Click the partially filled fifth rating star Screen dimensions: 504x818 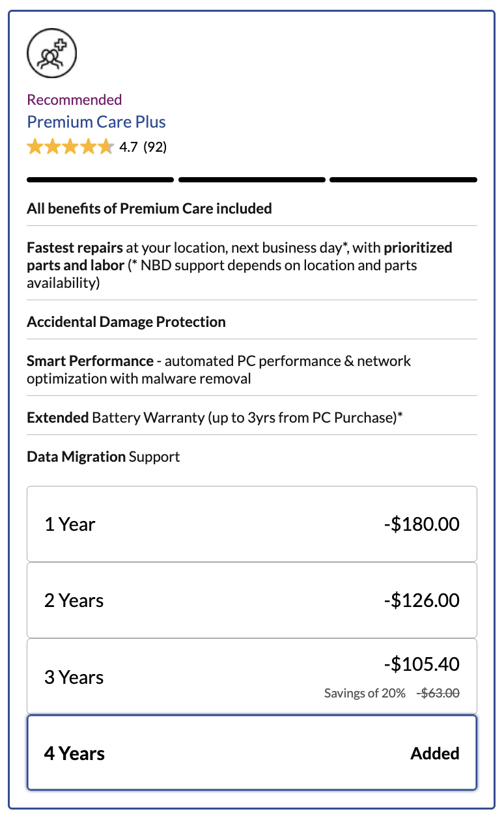[105, 147]
